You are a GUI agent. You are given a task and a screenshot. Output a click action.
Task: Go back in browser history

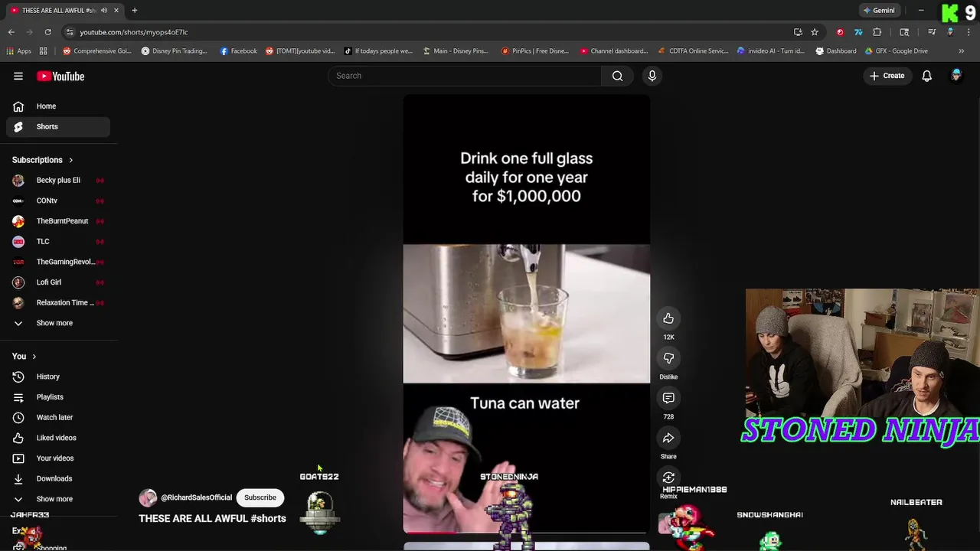[x=11, y=32]
